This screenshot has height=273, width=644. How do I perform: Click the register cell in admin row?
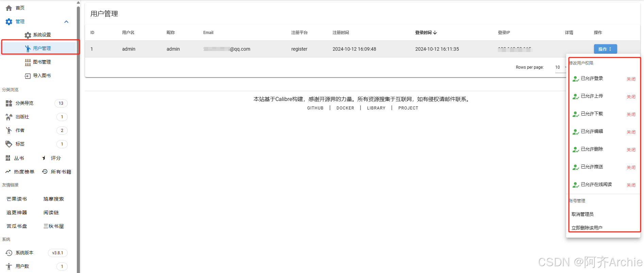pos(299,49)
